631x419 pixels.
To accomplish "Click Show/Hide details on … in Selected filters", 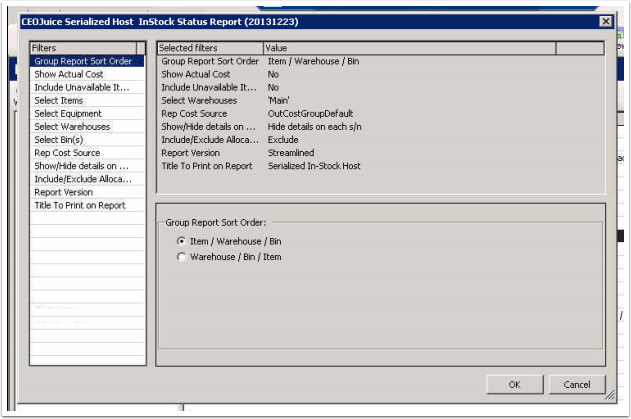I will (208, 127).
